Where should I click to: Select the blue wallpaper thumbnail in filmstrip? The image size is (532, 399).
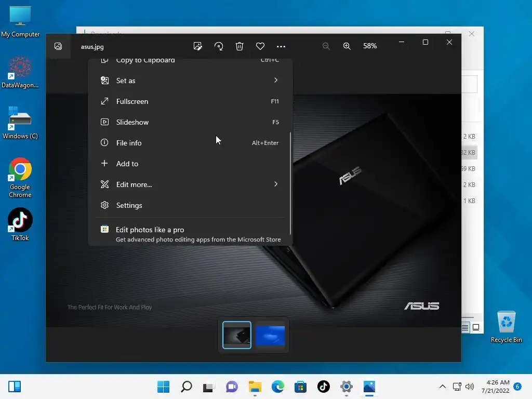[270, 336]
